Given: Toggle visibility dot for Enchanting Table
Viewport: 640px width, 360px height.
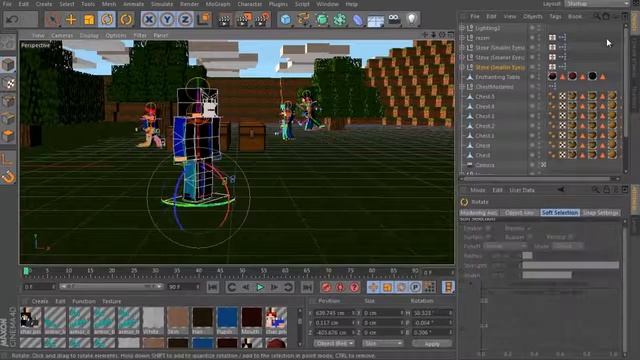Looking at the screenshot, I should pyautogui.click(x=532, y=77).
